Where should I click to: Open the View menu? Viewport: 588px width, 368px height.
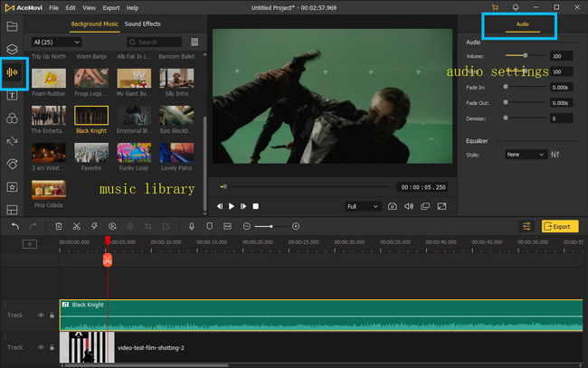point(89,8)
